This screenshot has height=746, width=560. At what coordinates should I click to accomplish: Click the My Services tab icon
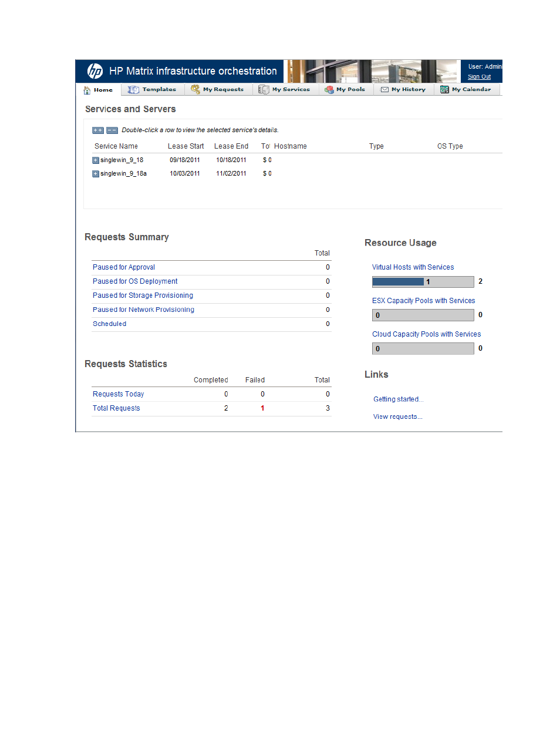[264, 89]
